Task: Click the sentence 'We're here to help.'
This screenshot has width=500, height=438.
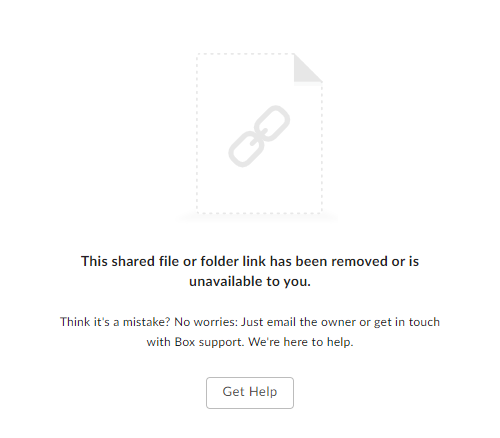Action: tap(301, 342)
